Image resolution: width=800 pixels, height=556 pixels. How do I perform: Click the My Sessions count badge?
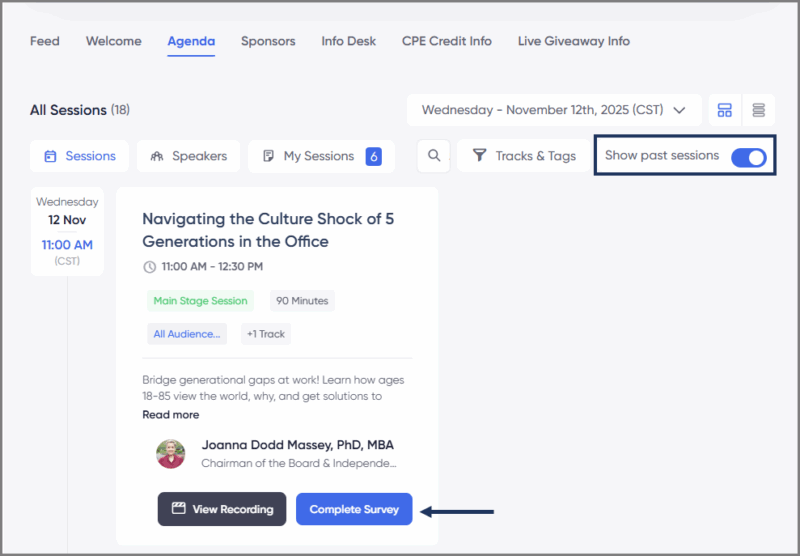(x=373, y=156)
